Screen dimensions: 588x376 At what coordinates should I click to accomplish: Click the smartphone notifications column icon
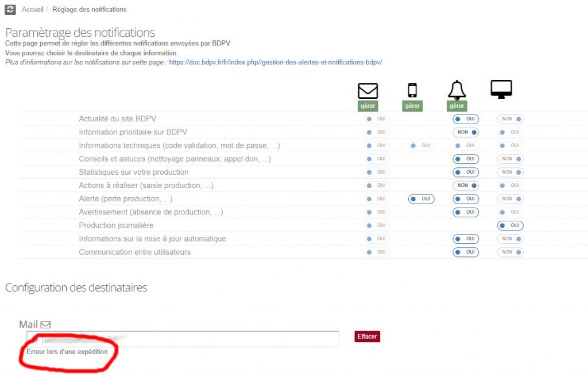click(x=412, y=90)
